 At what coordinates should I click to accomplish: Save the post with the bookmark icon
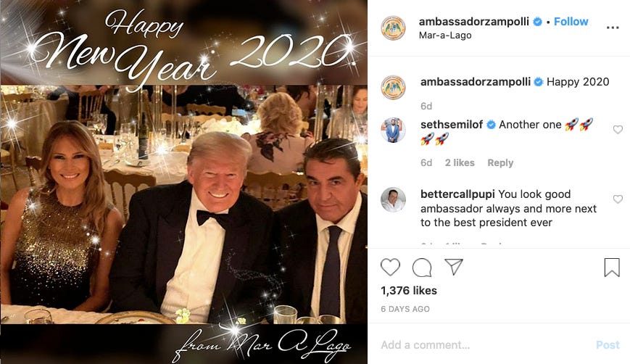pyautogui.click(x=612, y=268)
